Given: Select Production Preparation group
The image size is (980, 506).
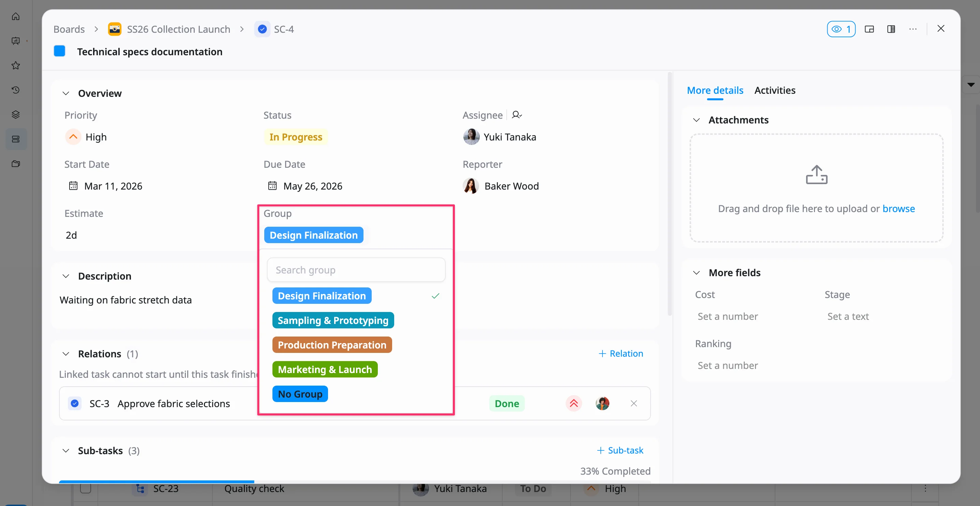Looking at the screenshot, I should pos(332,345).
